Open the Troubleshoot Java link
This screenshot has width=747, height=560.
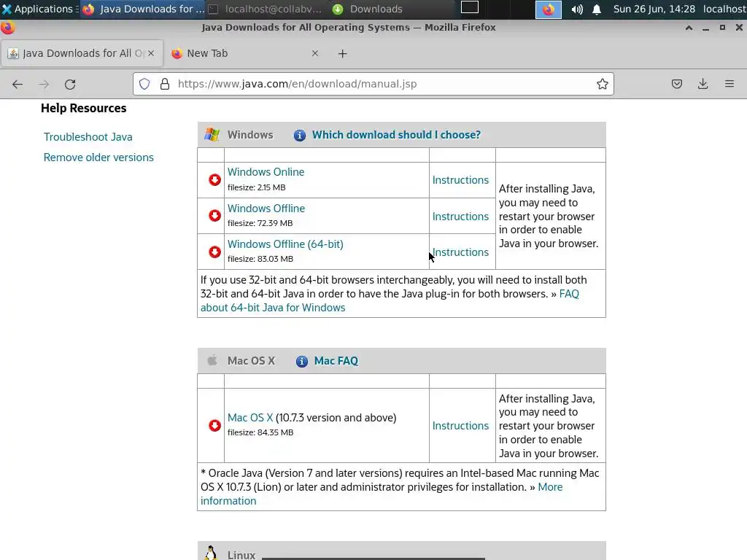pyautogui.click(x=88, y=137)
